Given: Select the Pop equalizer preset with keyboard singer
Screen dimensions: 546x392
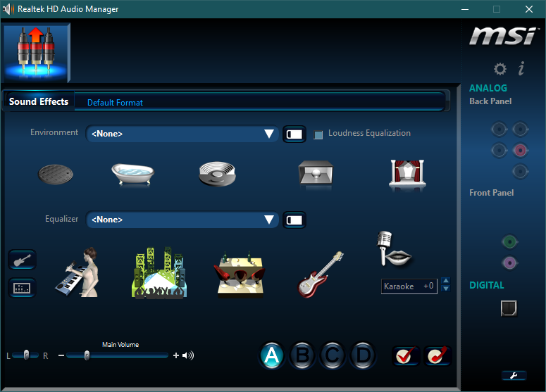Looking at the screenshot, I should tap(77, 272).
